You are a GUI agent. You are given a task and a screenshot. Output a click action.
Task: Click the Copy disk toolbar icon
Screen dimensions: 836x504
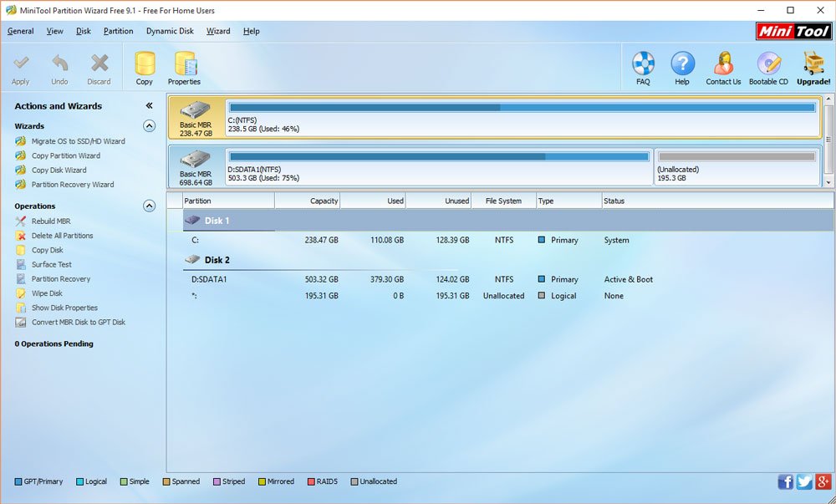(x=145, y=64)
